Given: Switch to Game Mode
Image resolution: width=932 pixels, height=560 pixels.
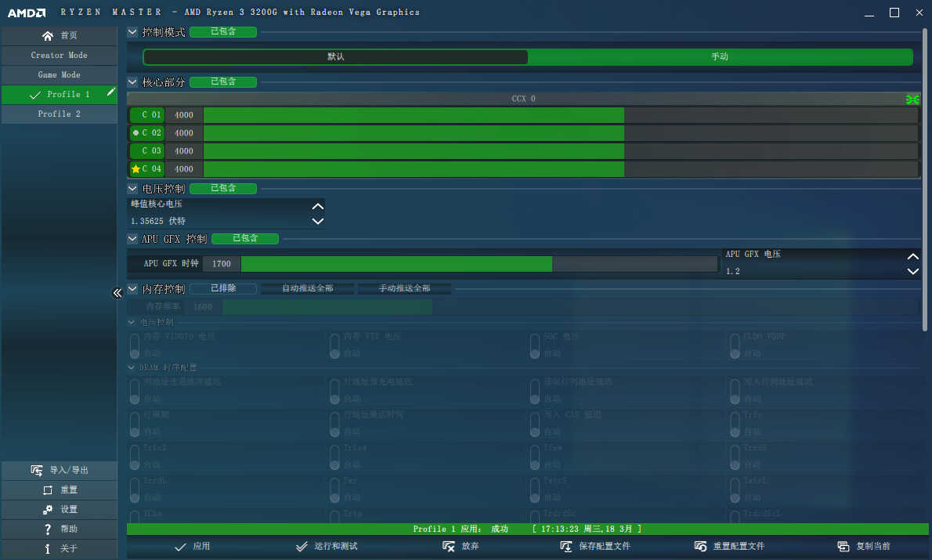Looking at the screenshot, I should click(x=59, y=75).
